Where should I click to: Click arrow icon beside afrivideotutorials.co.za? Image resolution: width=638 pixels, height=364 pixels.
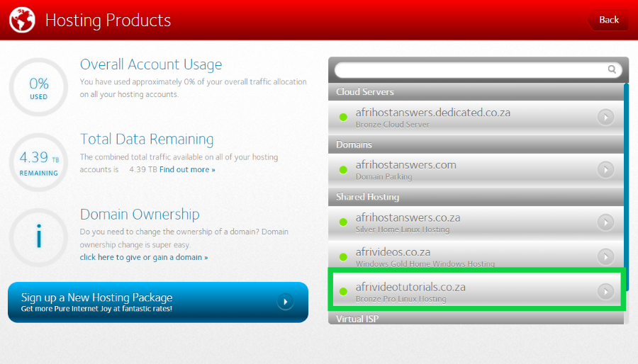605,292
